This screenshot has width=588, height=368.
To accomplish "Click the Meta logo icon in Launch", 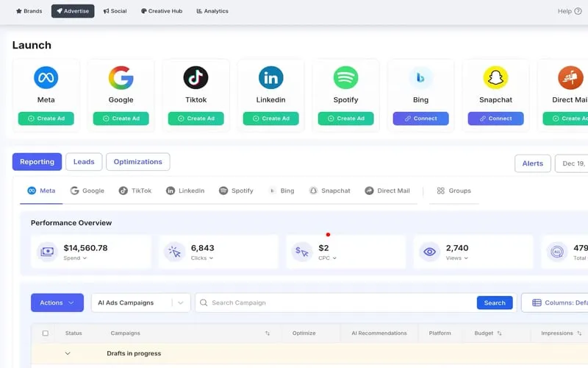I will coord(46,78).
